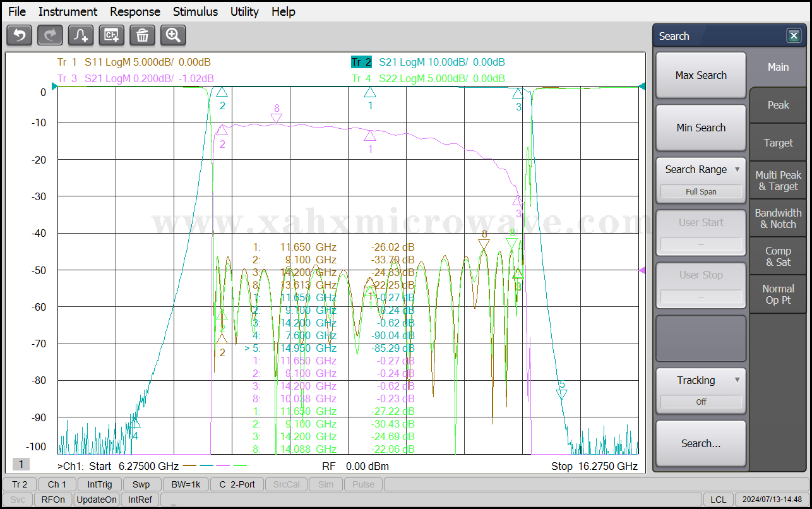Click the RF 0.00 dBm power label
Image resolution: width=812 pixels, height=509 pixels.
(355, 466)
